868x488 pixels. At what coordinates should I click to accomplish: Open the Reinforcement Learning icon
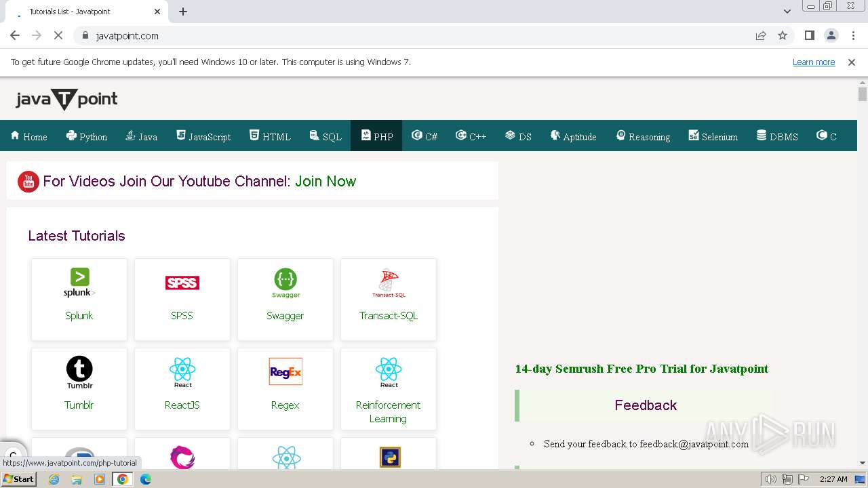389,373
